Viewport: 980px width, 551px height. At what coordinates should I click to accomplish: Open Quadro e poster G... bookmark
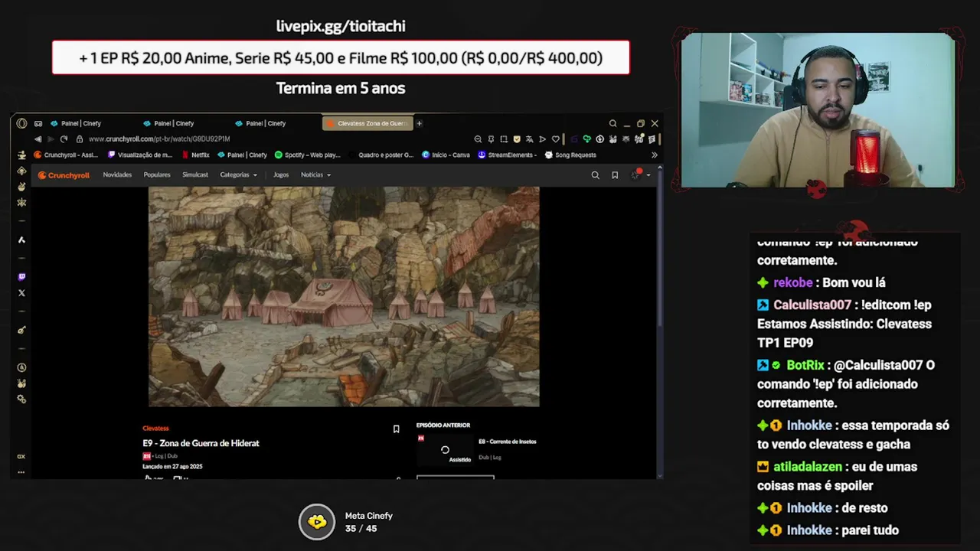click(x=381, y=155)
